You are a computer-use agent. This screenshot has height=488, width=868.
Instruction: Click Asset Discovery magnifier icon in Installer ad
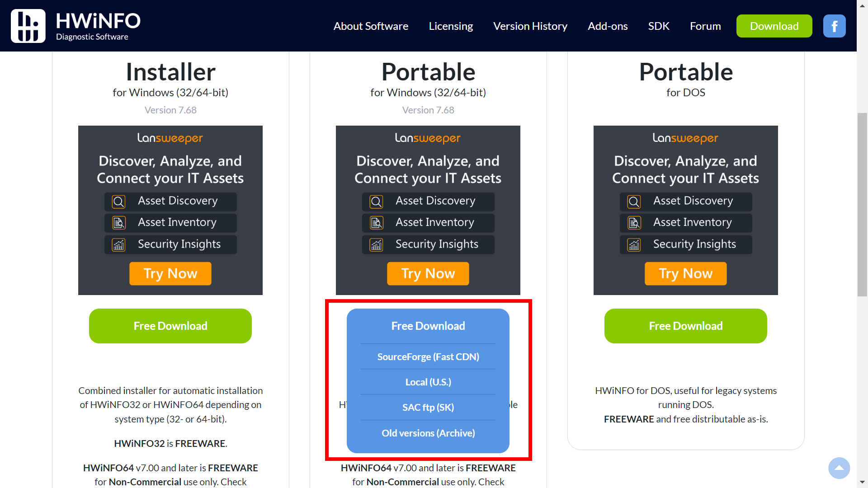click(x=118, y=202)
